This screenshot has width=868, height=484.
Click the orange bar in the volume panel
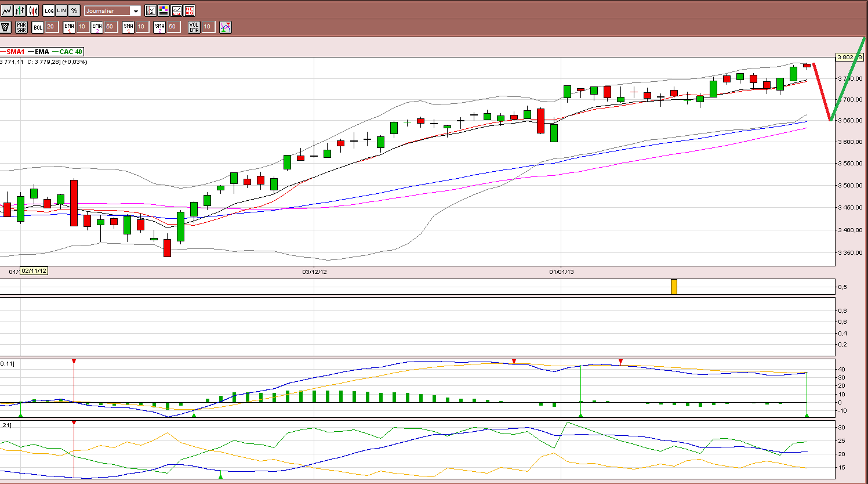pyautogui.click(x=674, y=287)
